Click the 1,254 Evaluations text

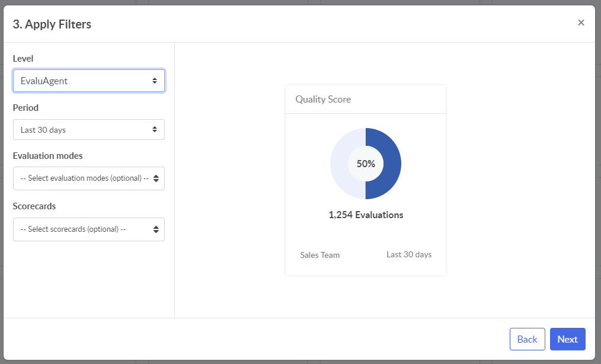click(x=366, y=215)
